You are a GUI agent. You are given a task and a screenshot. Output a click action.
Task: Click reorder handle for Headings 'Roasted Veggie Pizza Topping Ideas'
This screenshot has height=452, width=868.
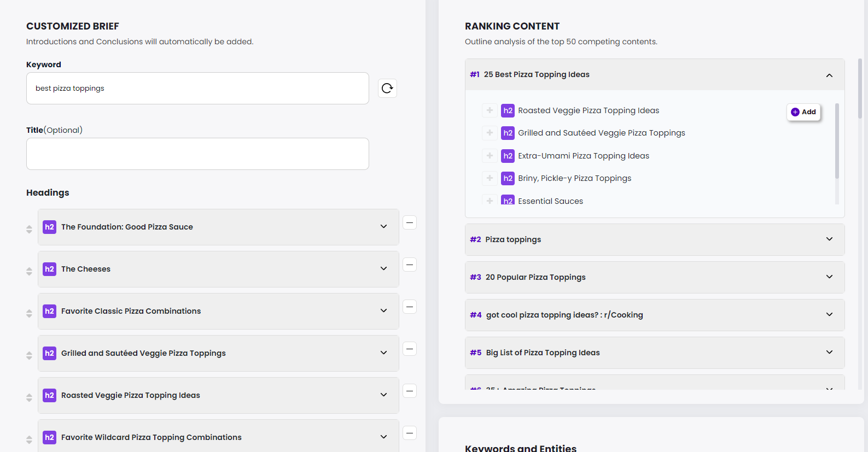click(29, 397)
